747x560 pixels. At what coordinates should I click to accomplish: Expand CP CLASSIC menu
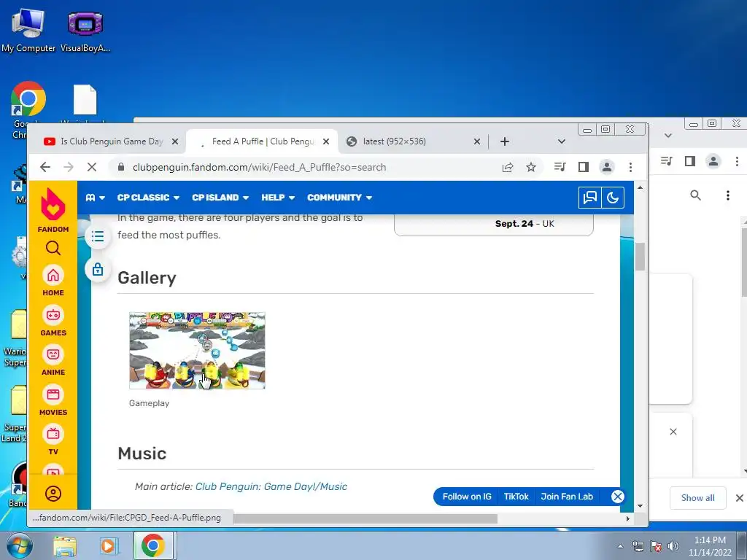148,198
